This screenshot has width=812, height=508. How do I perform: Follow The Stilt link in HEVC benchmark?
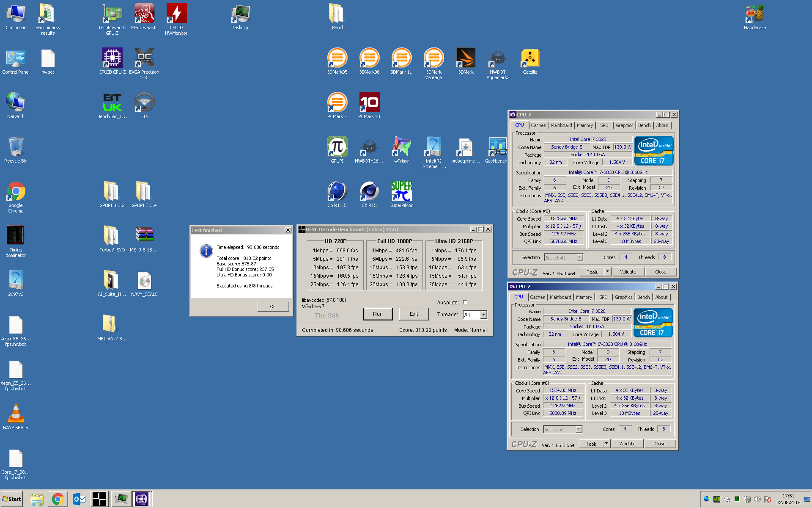tap(326, 315)
